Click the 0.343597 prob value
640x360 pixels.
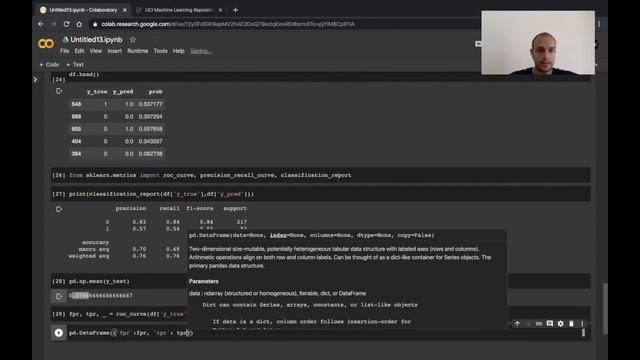coord(150,141)
